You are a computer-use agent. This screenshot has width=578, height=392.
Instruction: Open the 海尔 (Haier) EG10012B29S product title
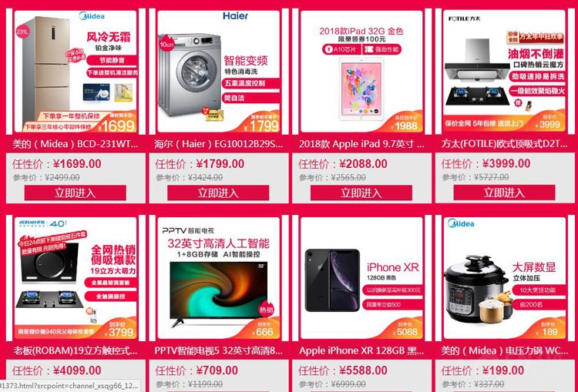pos(218,144)
